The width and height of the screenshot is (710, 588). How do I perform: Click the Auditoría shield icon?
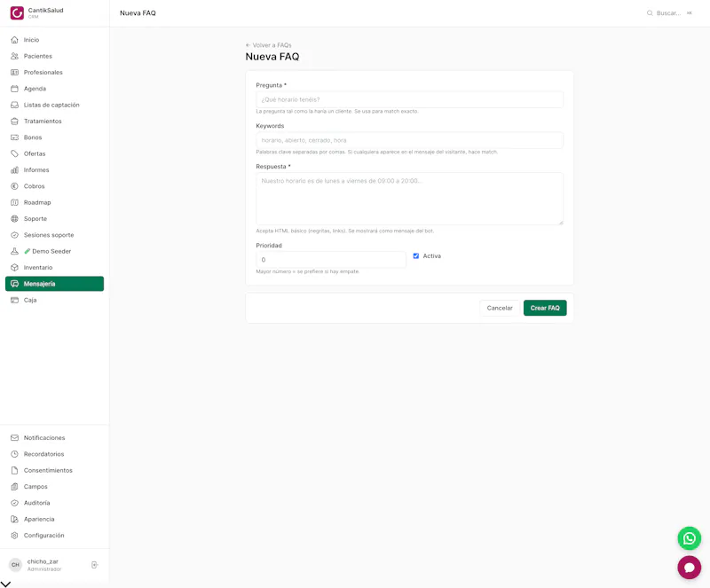click(x=14, y=503)
